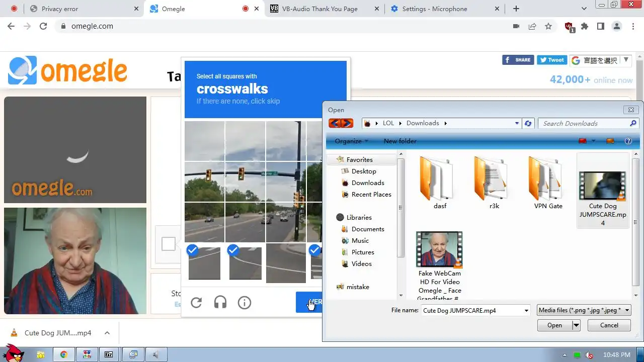The image size is (644, 362).
Task: Tick the Omegle terms checkbox
Action: pos(169,244)
